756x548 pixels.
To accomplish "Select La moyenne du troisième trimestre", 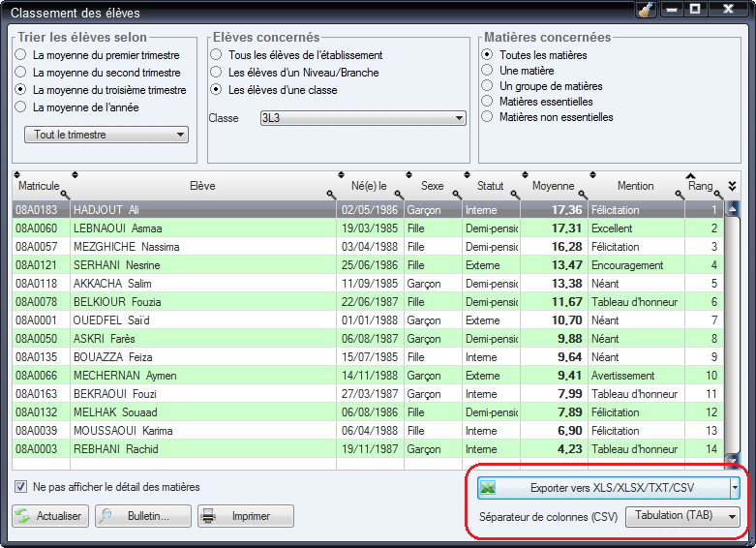I will click(20, 89).
